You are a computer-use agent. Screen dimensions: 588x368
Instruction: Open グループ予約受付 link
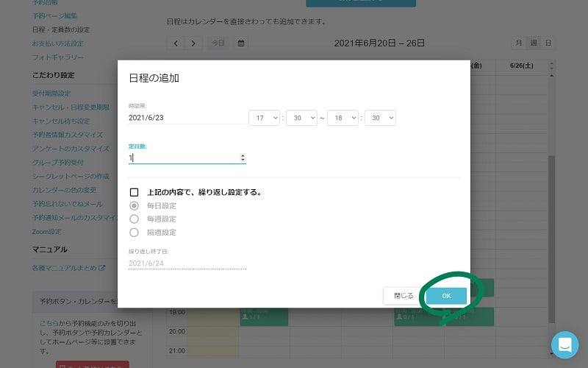[58, 162]
